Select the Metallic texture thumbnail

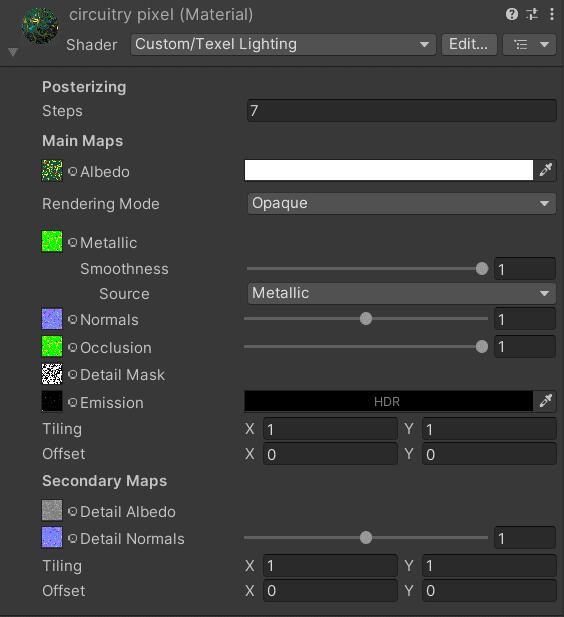52,241
